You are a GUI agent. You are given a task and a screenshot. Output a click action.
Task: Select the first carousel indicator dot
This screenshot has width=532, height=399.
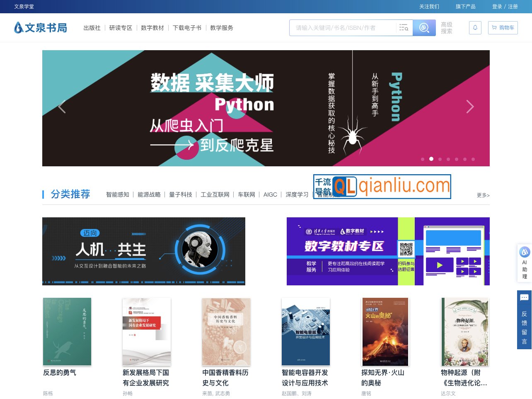pyautogui.click(x=423, y=159)
